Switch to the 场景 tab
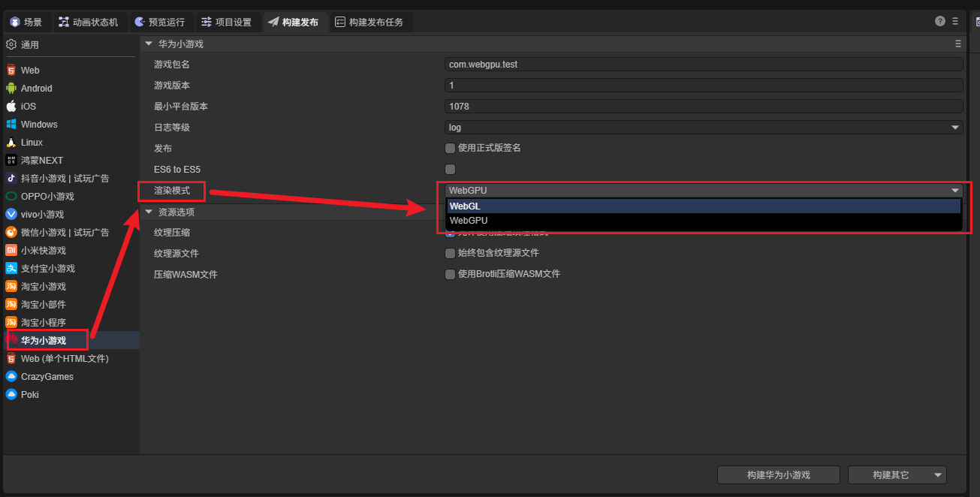Screen dimensions: 980x497 (26, 22)
